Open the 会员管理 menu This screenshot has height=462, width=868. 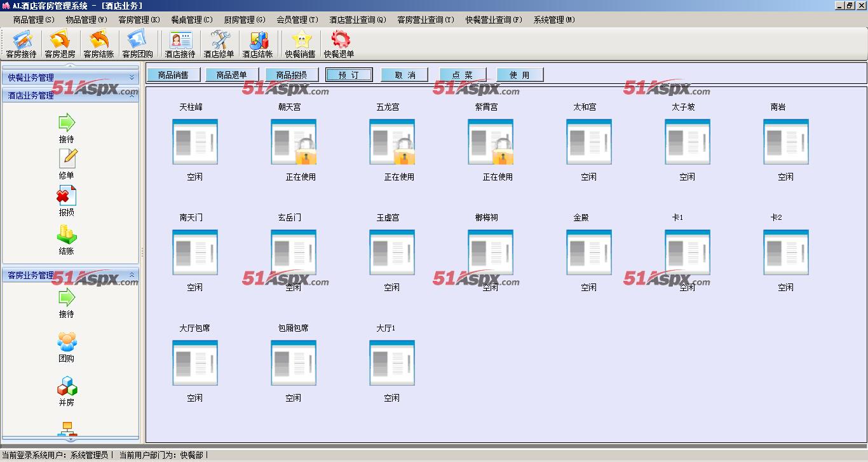coord(297,20)
